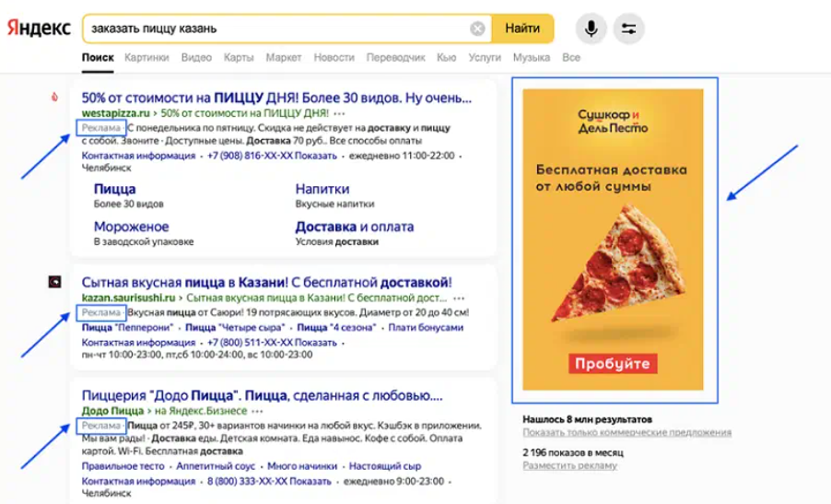This screenshot has width=831, height=504.
Task: Open three-dot menu next to Додо Пицца
Action: coord(258,411)
